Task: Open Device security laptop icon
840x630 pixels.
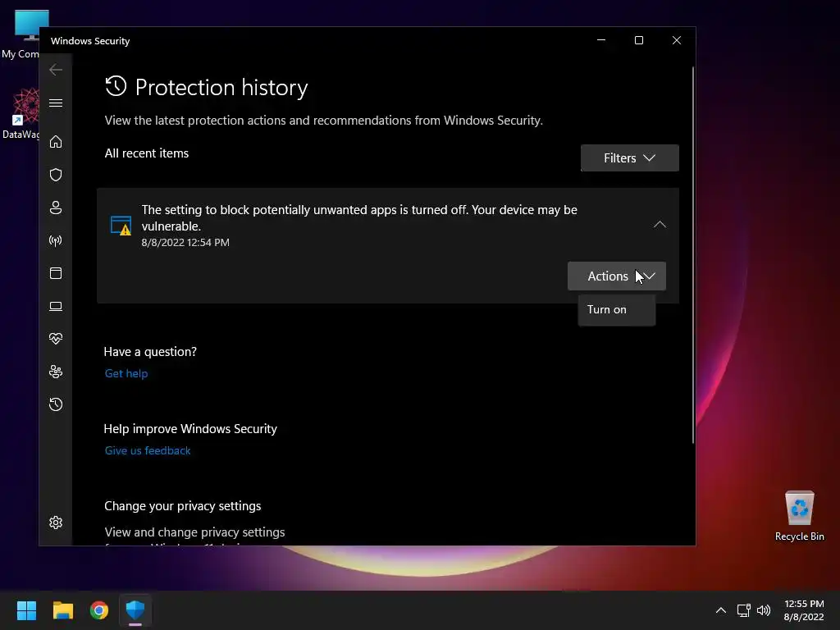Action: click(56, 306)
